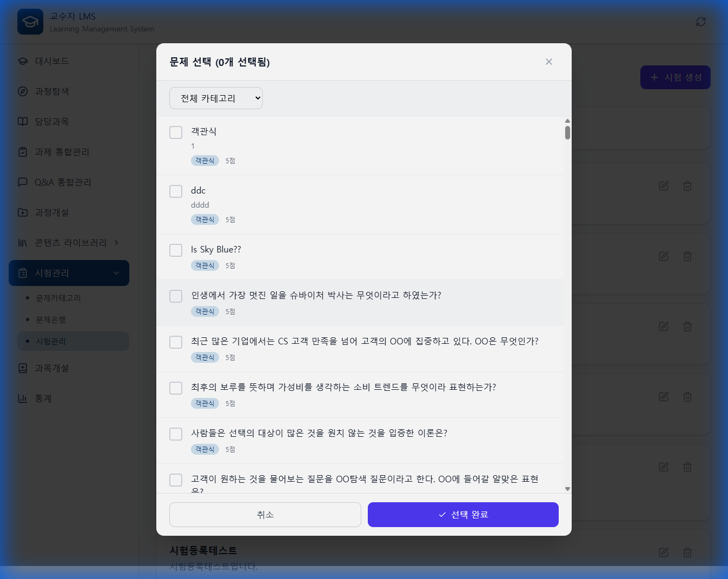728x579 pixels.
Task: Click the trash icon to delete an exam
Action: click(x=687, y=185)
